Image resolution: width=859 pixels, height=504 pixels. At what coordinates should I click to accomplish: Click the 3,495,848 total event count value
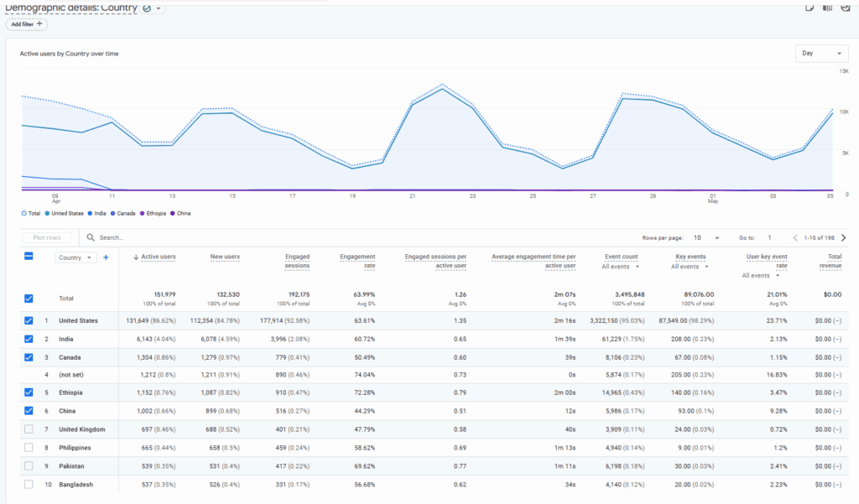click(x=629, y=294)
